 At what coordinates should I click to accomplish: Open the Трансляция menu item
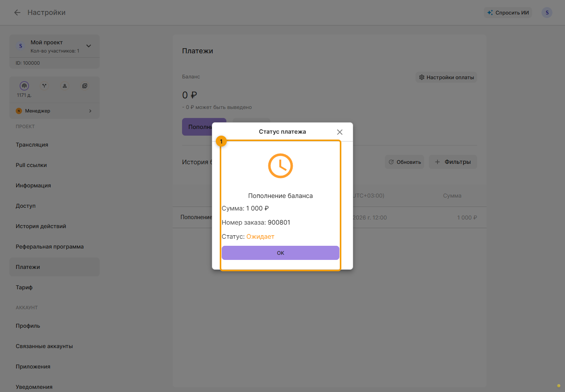click(x=55, y=145)
